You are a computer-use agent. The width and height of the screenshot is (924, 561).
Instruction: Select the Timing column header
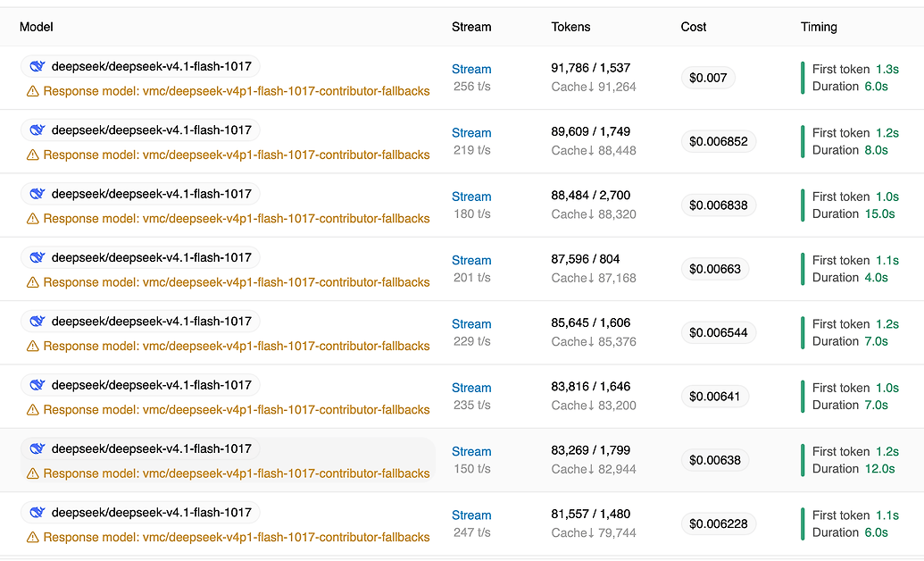[x=819, y=27]
